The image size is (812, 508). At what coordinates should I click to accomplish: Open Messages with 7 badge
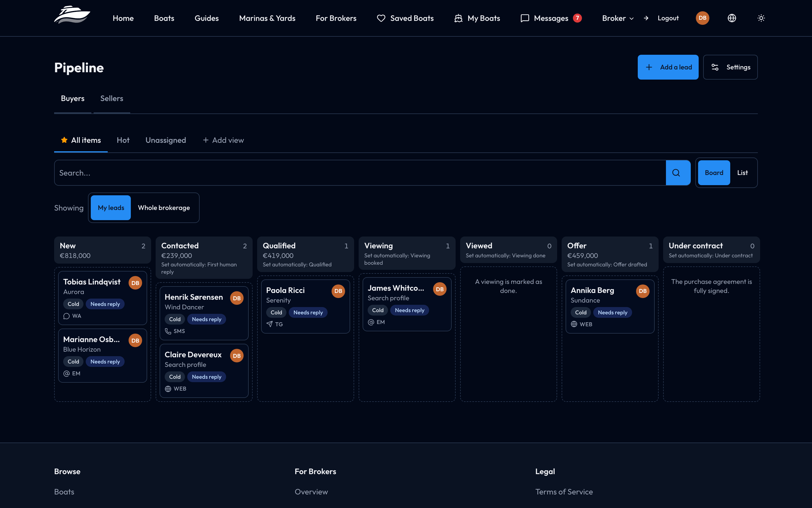551,18
